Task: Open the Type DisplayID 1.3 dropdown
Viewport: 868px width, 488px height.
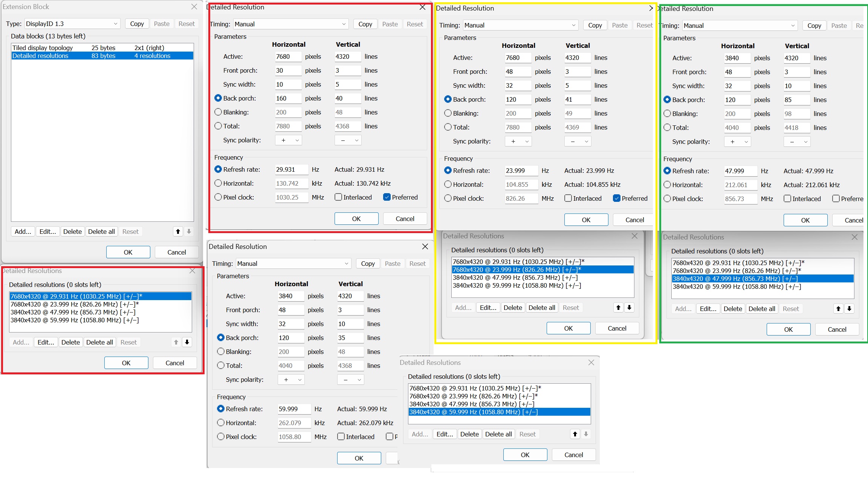Action: 72,24
